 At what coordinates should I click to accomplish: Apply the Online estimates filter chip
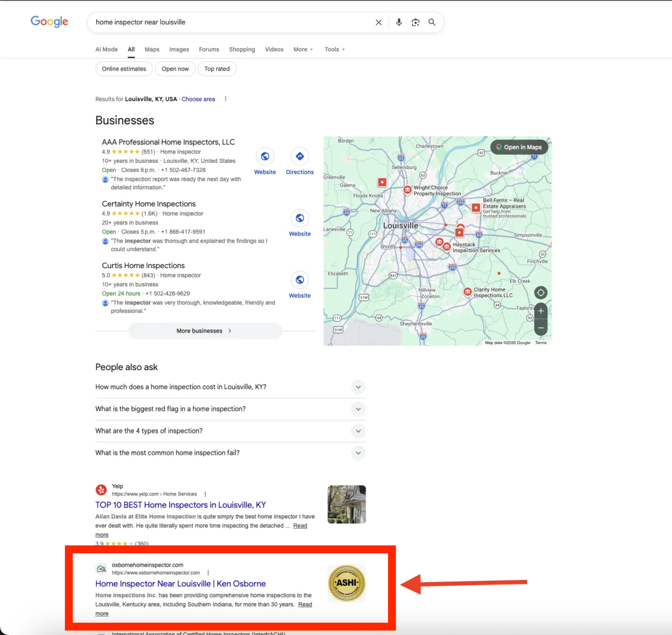click(x=124, y=69)
